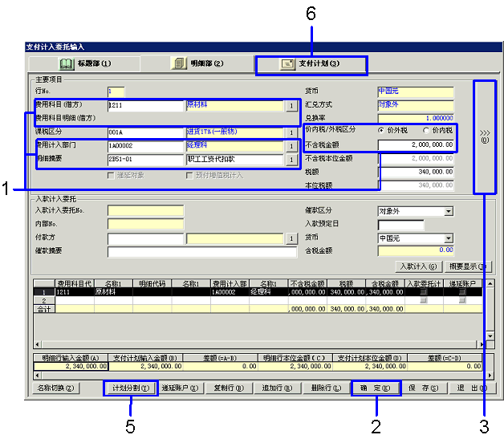Click the 不含税金额 amount field

click(416, 145)
